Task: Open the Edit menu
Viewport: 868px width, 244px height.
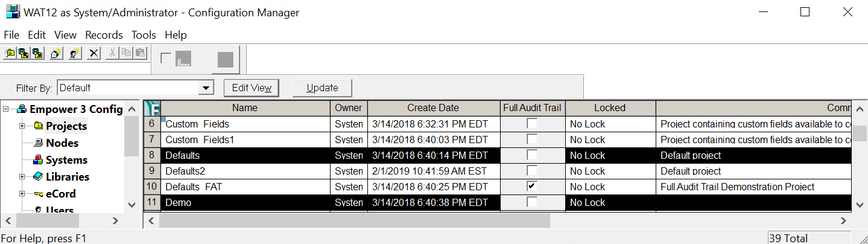Action: [x=37, y=35]
